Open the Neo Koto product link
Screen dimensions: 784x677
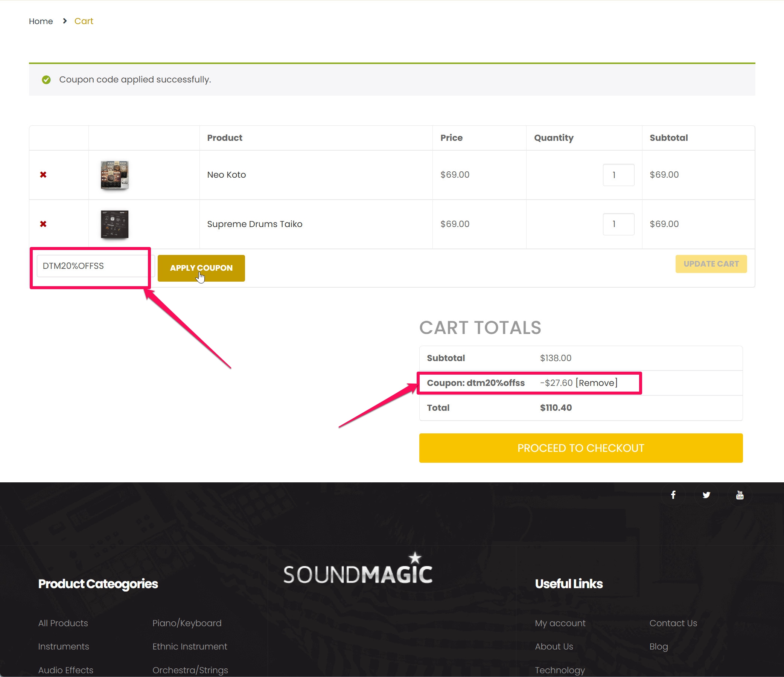(x=227, y=175)
